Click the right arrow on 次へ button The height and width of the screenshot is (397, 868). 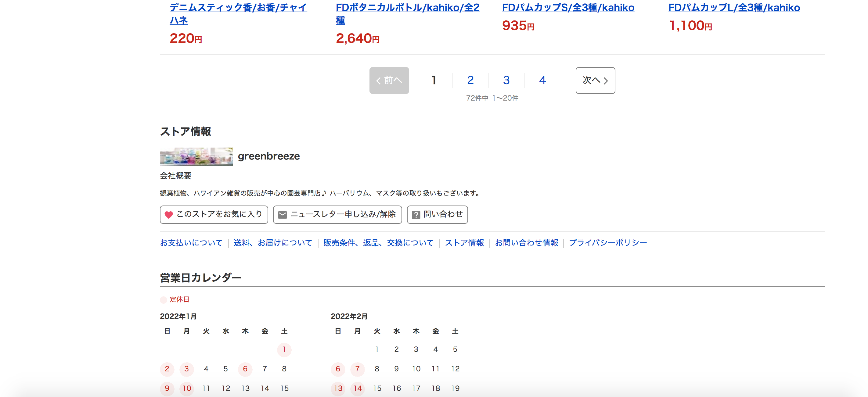[x=606, y=81]
